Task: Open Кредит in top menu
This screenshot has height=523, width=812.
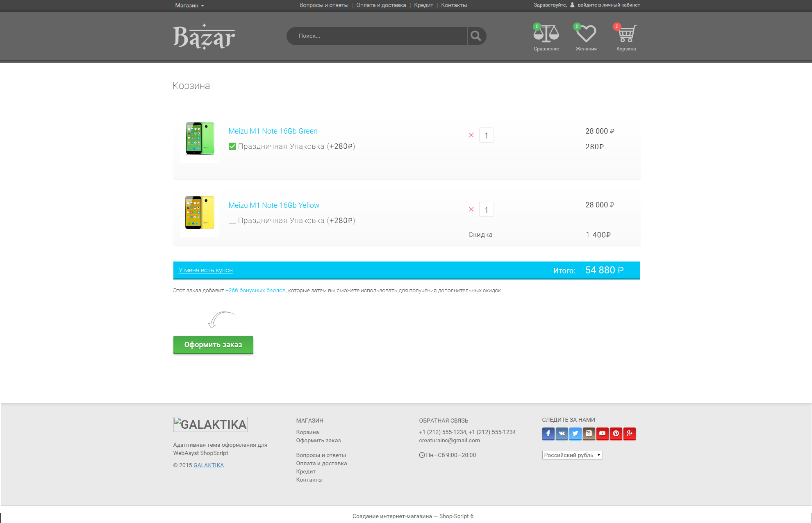Action: point(423,5)
